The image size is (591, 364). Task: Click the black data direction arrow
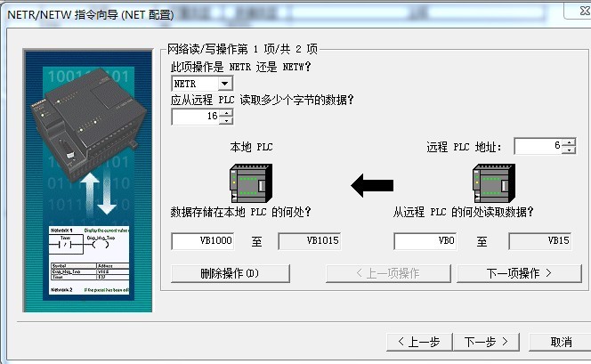tap(373, 185)
